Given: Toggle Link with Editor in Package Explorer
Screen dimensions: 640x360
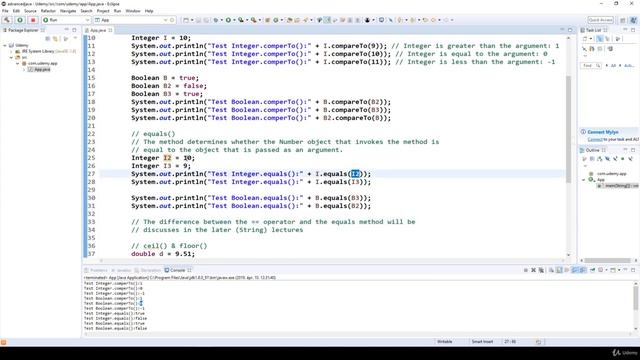Looking at the screenshot, I should click(56, 39).
